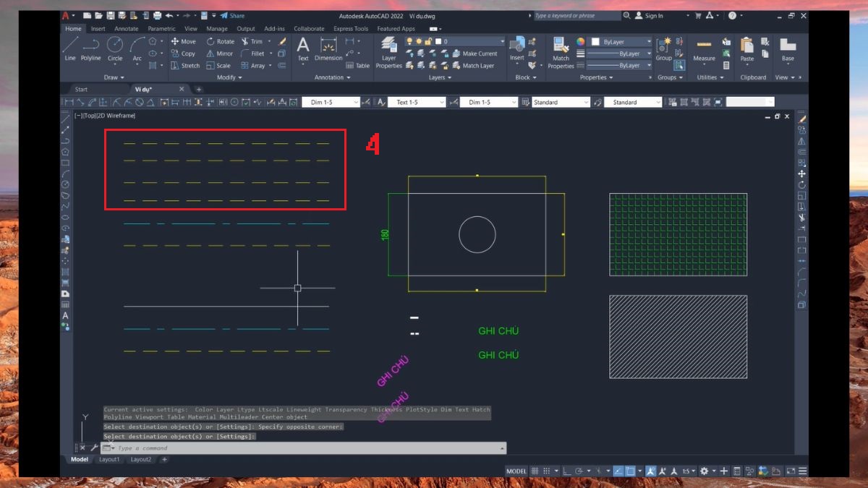Screen dimensions: 868x488
Task: Select the Arc tool
Action: (x=137, y=48)
